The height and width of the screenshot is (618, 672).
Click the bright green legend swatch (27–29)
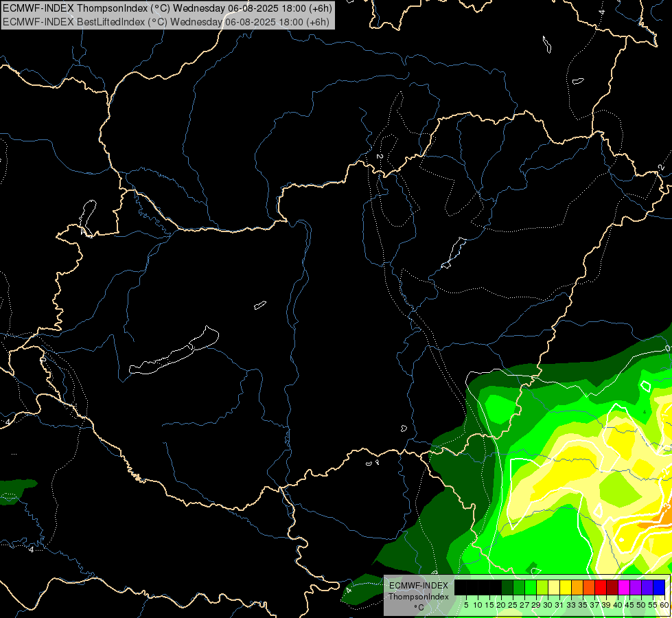click(531, 587)
